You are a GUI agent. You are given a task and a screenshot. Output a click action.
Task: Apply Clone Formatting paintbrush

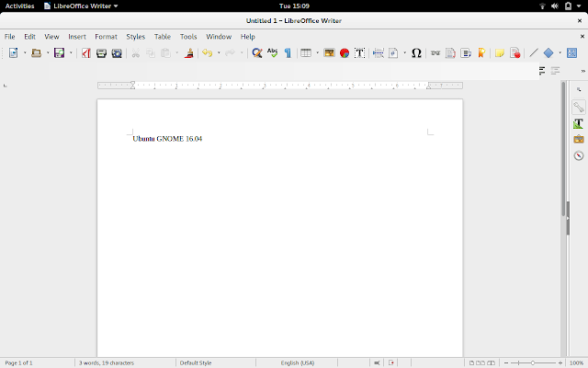pyautogui.click(x=189, y=53)
